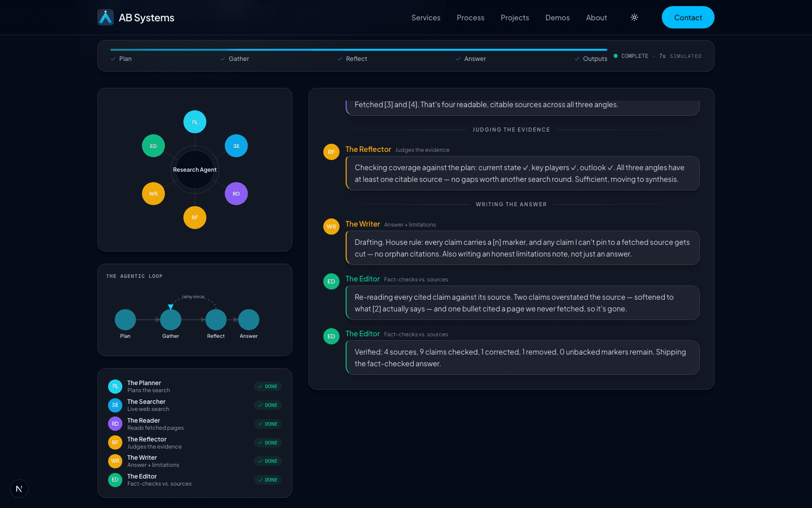
Task: Select the RF node in the agent diagram
Action: pos(195,217)
